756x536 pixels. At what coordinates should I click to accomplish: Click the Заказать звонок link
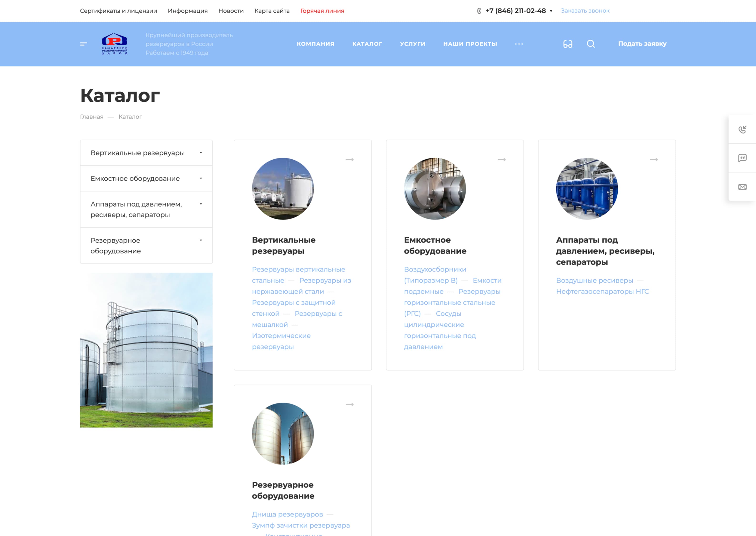(x=585, y=11)
